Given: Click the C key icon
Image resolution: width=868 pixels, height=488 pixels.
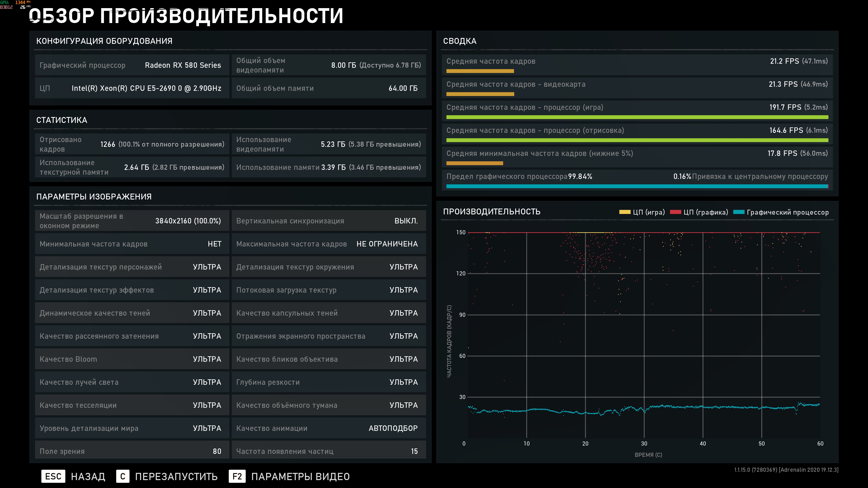Looking at the screenshot, I should coord(123,476).
